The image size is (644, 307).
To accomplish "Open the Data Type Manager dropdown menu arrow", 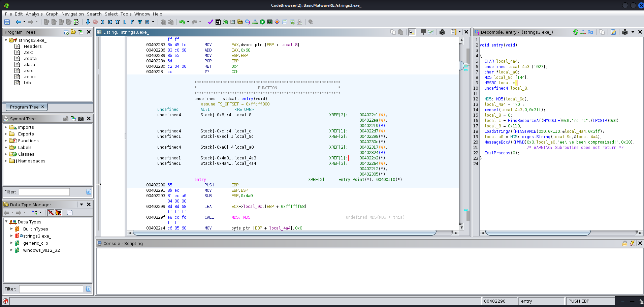I will pos(81,205).
